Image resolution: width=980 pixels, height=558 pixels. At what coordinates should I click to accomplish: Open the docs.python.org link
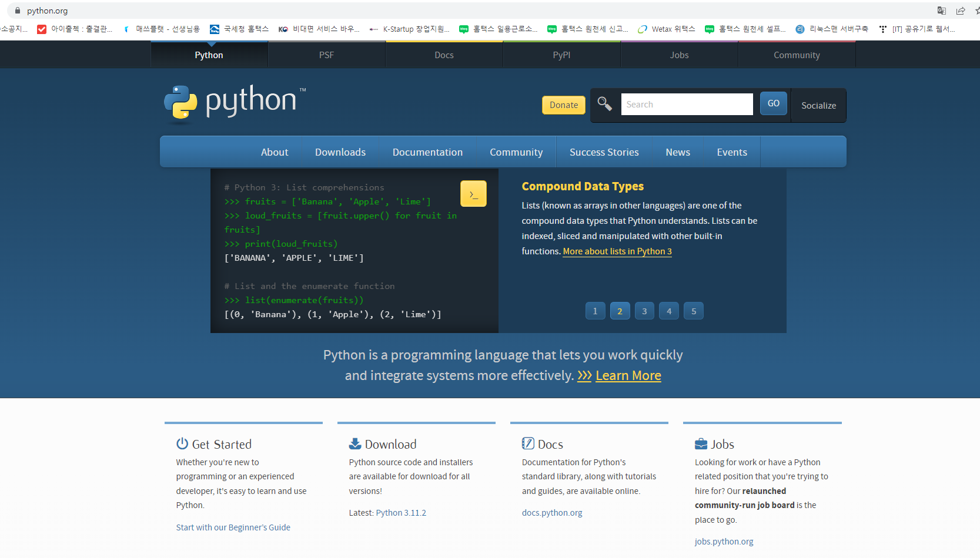pos(552,513)
